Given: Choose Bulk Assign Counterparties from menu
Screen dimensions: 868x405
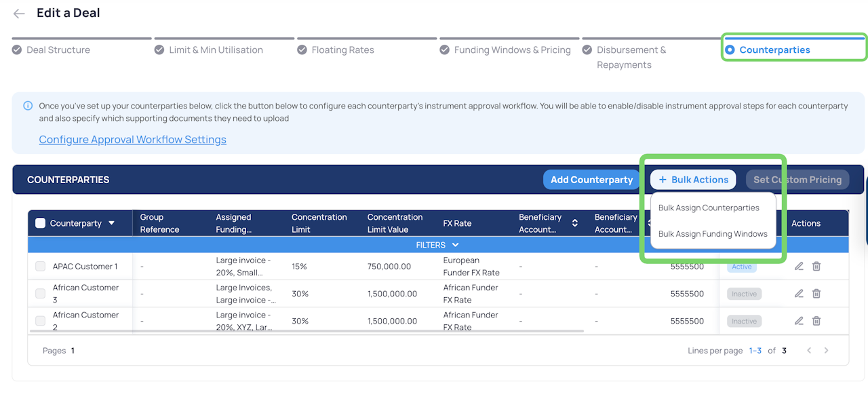Looking at the screenshot, I should [x=709, y=208].
